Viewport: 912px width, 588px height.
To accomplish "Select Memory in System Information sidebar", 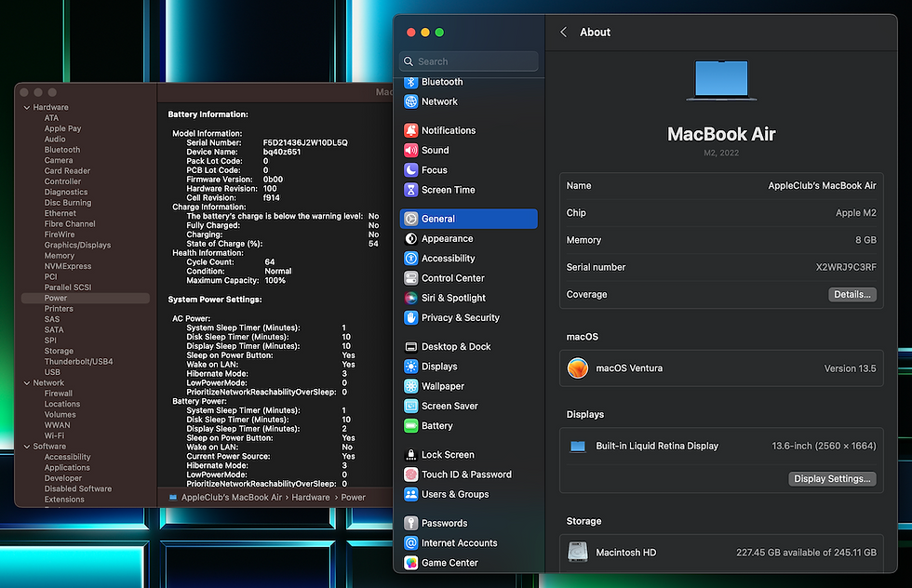I will (60, 256).
